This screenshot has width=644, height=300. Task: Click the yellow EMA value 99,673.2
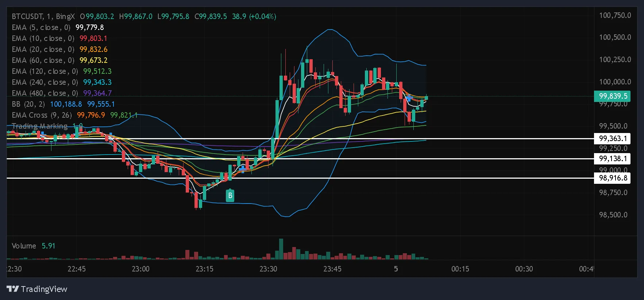tap(93, 60)
